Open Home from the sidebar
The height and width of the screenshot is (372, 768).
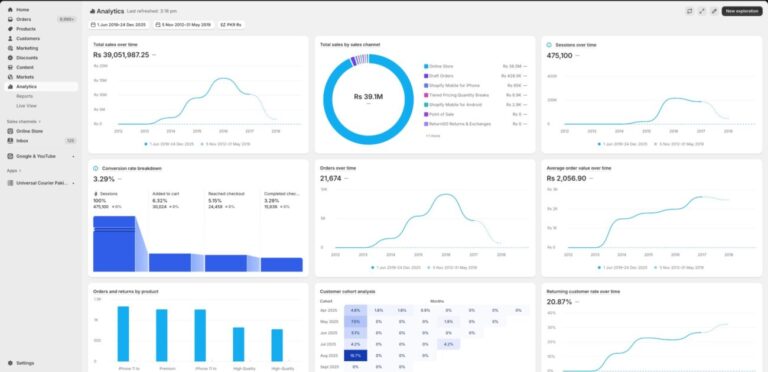click(41, 10)
